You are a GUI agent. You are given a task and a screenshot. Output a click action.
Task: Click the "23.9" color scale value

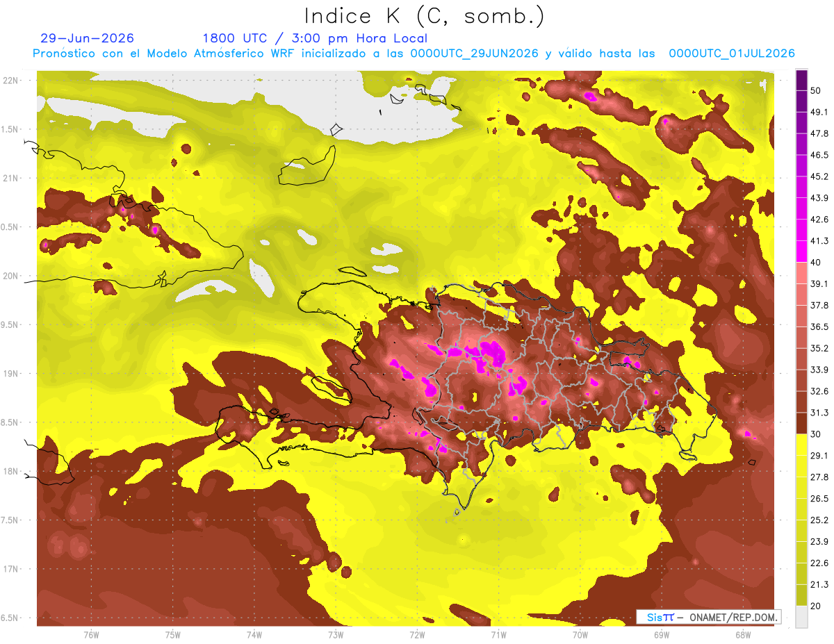point(819,541)
